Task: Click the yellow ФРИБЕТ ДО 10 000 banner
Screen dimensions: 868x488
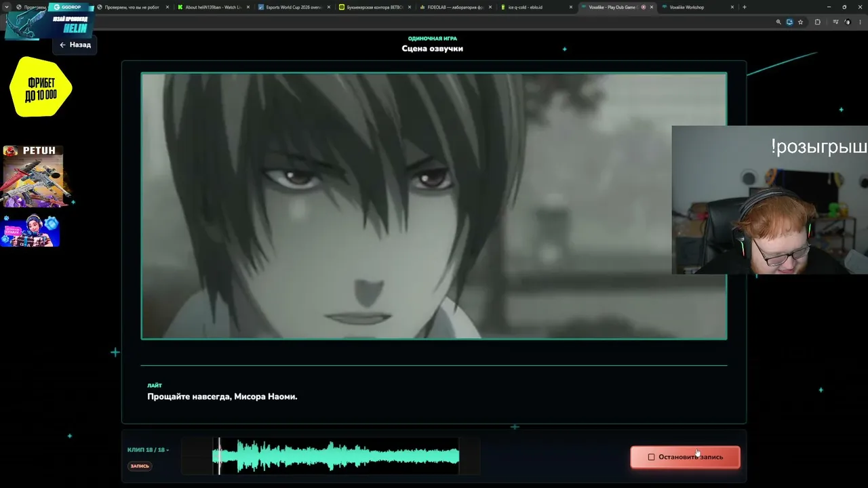Action: 41,87
